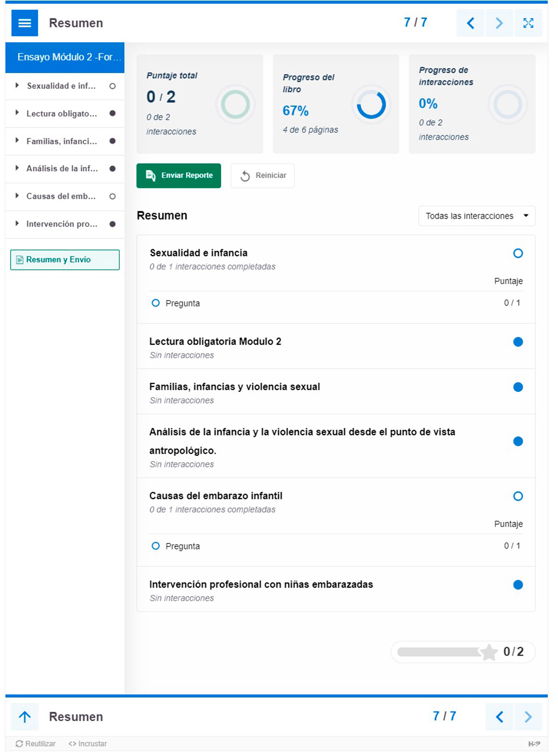Click the Enviar Reporte button
The height and width of the screenshot is (756, 558).
point(179,176)
